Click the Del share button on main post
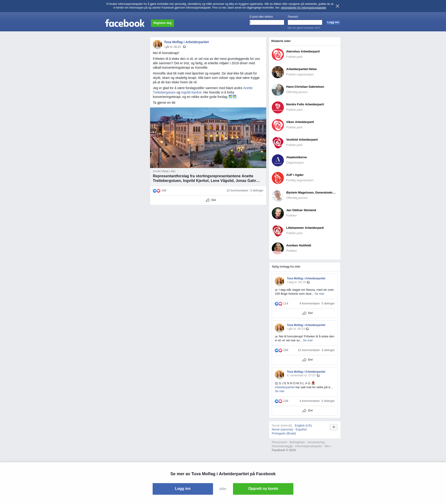The width and height of the screenshot is (446, 504). (211, 200)
